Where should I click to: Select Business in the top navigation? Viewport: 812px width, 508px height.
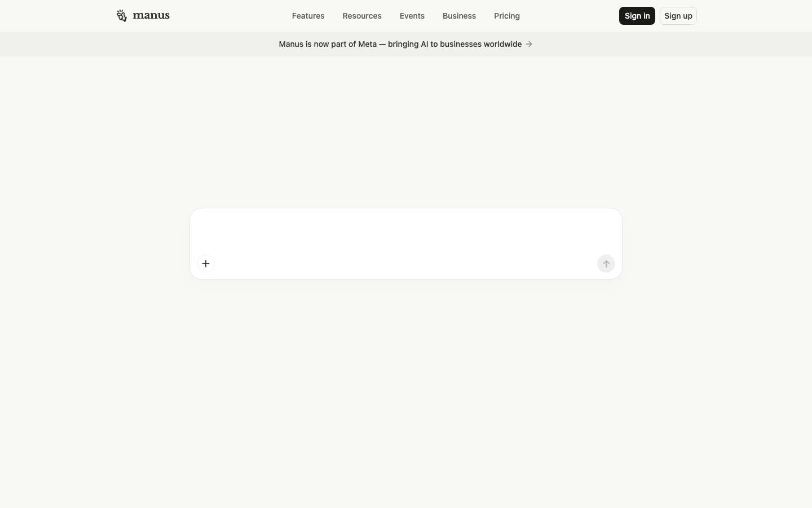coord(459,16)
